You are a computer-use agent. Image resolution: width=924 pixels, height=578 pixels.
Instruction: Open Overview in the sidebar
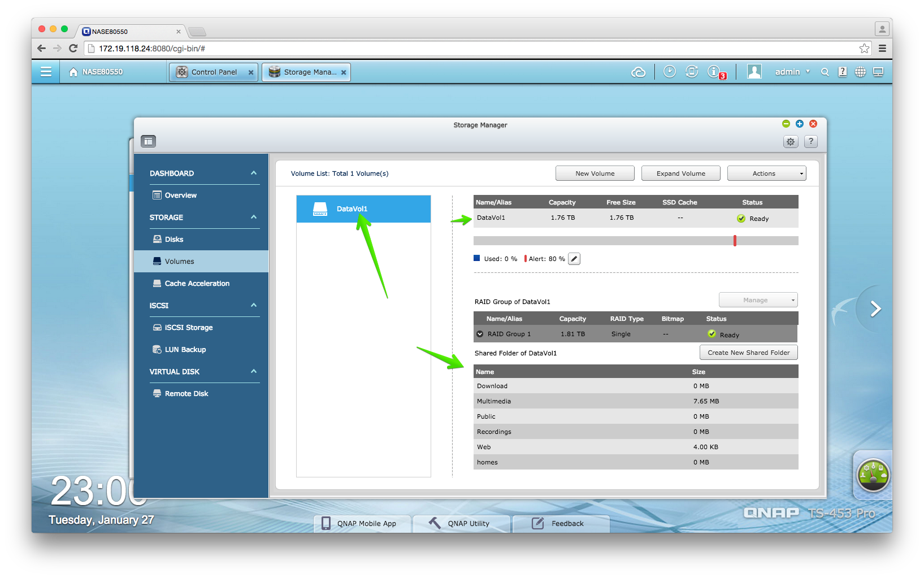coord(201,195)
